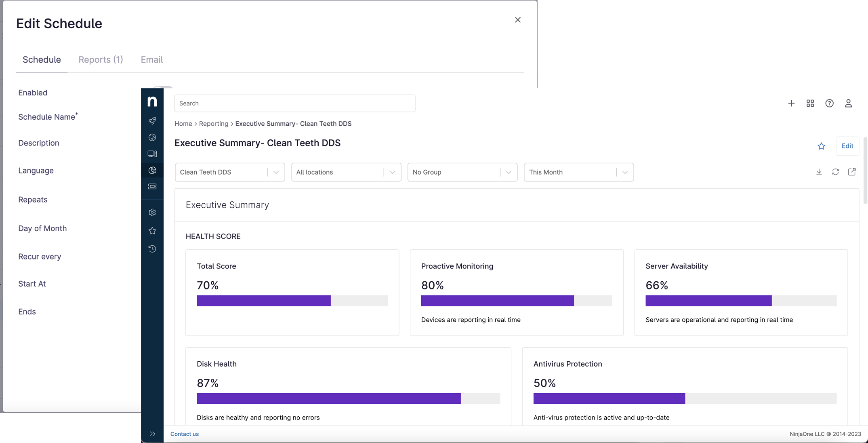Open the plus icon to create new item

point(791,103)
